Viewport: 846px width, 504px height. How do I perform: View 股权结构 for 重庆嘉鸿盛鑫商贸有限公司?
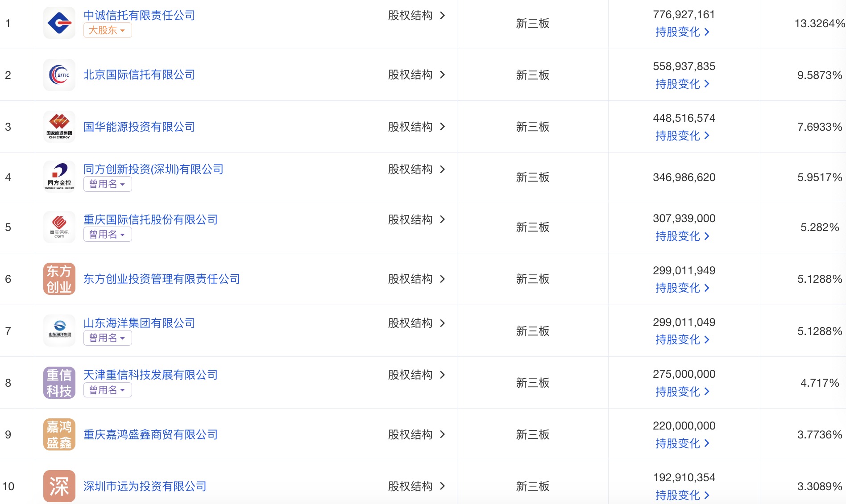pyautogui.click(x=417, y=434)
